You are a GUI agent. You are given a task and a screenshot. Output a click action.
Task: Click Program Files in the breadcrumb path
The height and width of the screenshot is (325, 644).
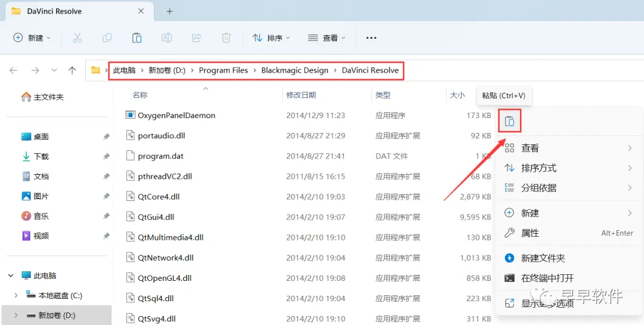pyautogui.click(x=224, y=70)
